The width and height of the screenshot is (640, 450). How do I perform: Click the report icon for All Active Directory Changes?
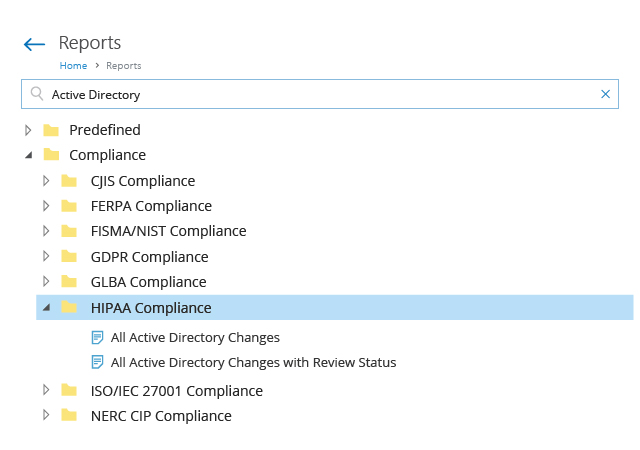tap(98, 338)
